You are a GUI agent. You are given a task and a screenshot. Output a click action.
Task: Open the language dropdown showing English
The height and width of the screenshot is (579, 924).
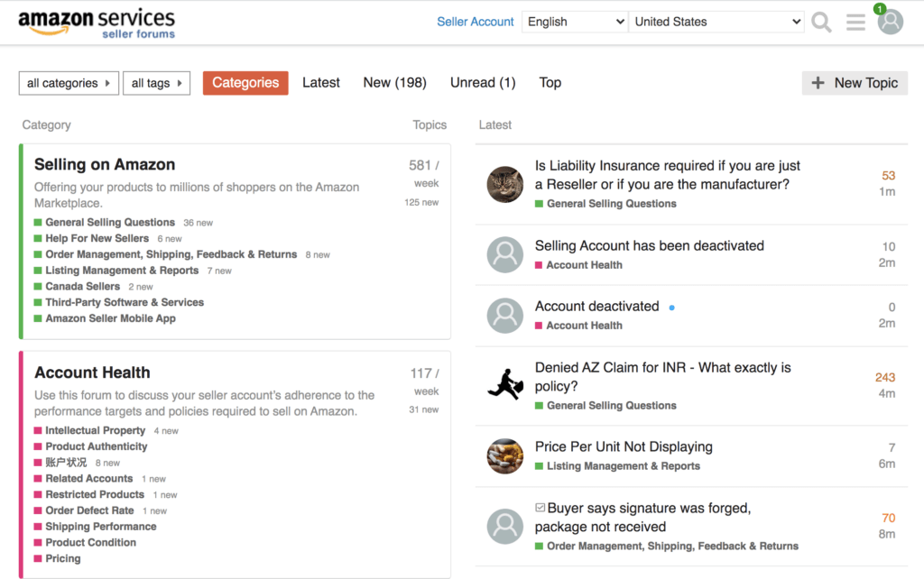click(575, 22)
